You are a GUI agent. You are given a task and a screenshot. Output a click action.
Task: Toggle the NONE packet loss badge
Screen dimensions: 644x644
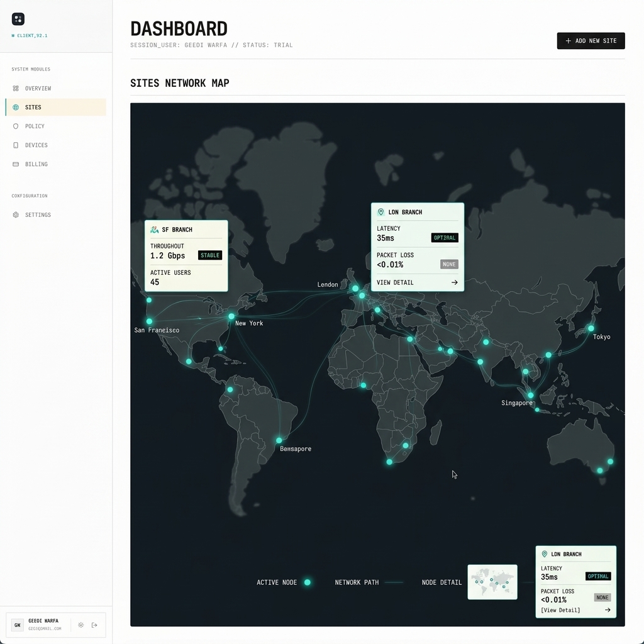click(449, 264)
